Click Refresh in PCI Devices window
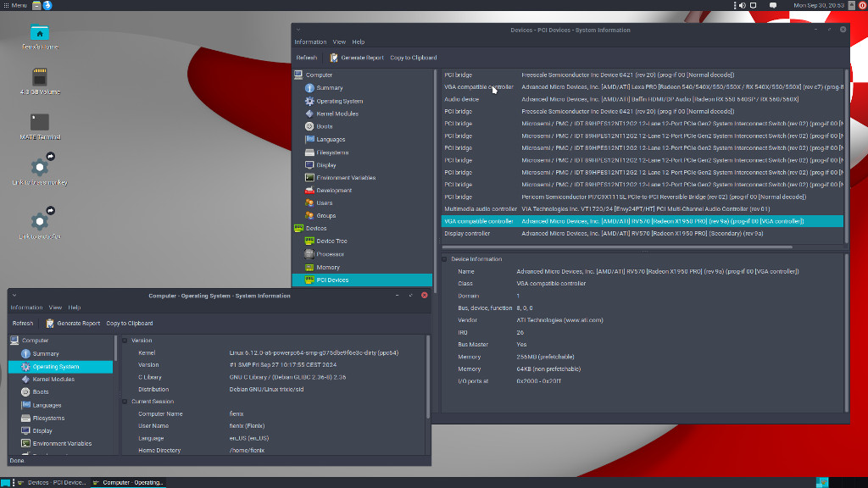The height and width of the screenshot is (488, 868). (x=306, y=58)
